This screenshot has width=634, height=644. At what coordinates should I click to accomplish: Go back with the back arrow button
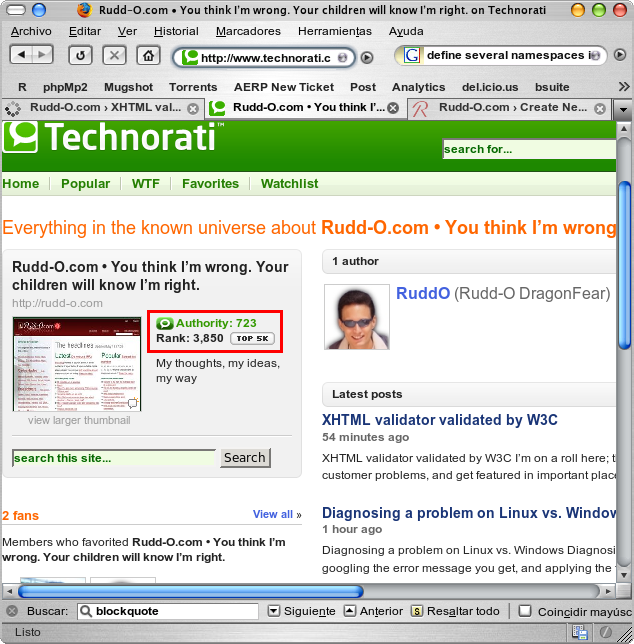21,55
